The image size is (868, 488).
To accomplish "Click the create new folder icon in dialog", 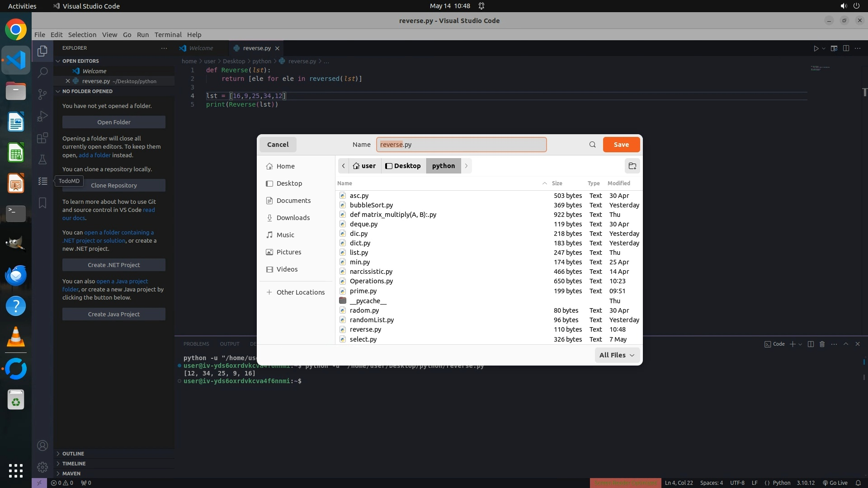I will coord(632,166).
